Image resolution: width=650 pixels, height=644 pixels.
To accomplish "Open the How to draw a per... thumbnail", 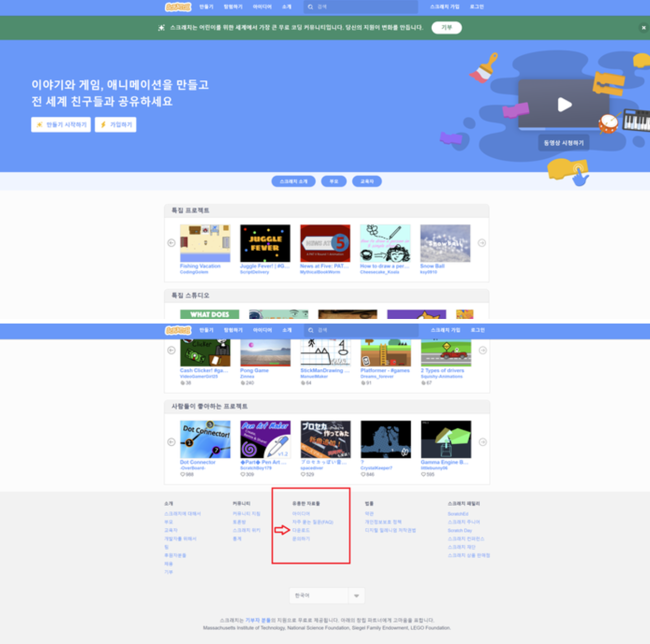I will (385, 243).
